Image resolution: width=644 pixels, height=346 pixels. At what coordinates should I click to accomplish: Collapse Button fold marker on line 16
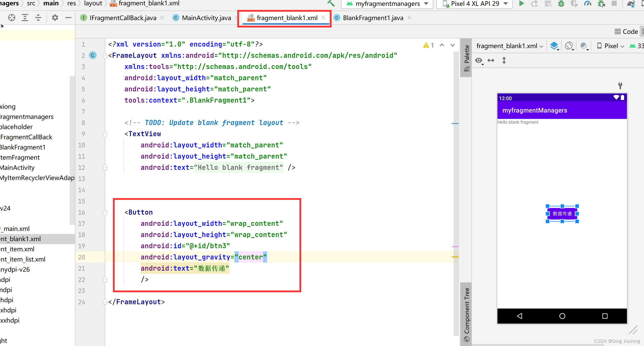pyautogui.click(x=105, y=212)
